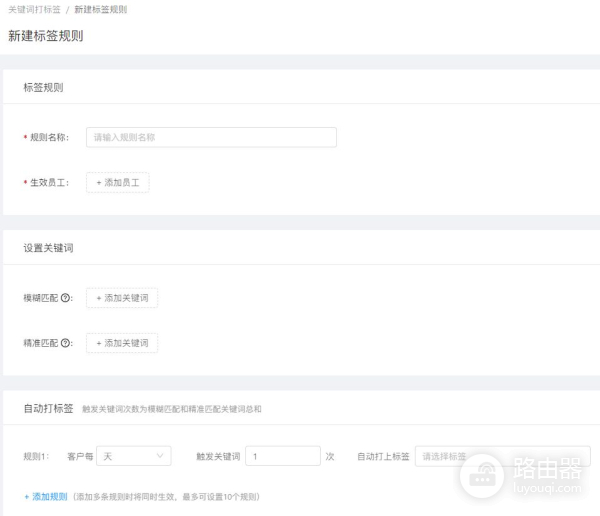Click the help icon next to 精准匹配
Image resolution: width=600 pixels, height=516 pixels.
coord(65,343)
